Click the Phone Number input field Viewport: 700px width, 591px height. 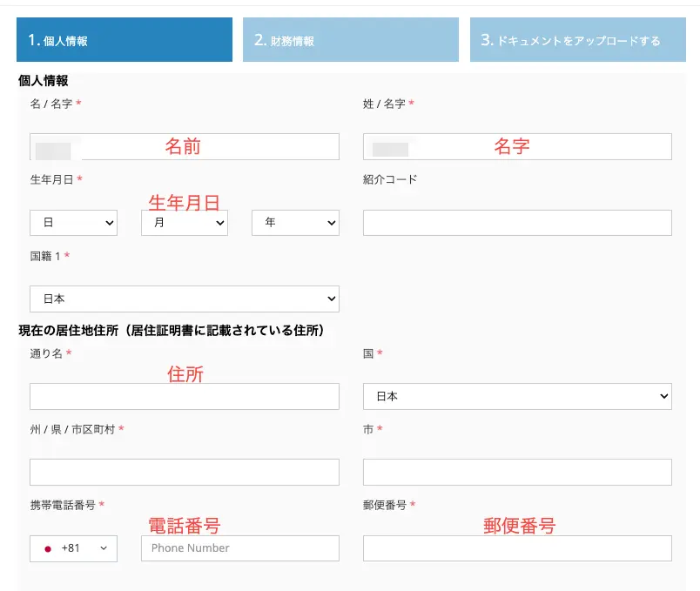click(239, 548)
